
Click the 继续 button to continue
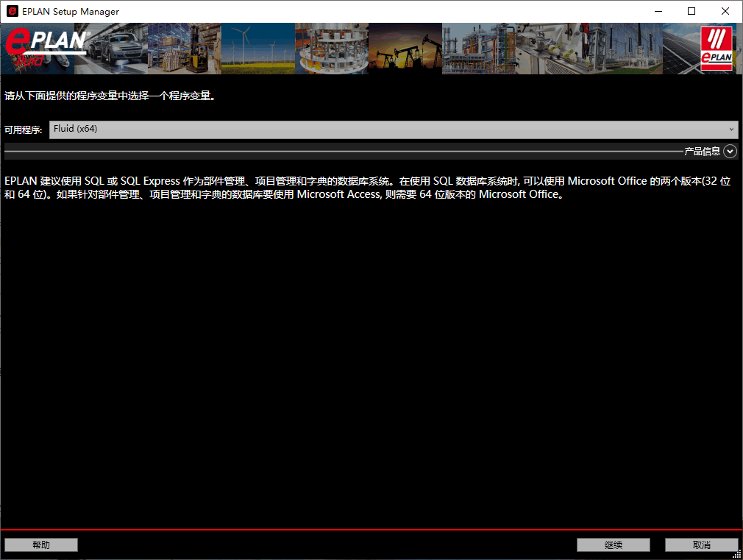point(614,545)
